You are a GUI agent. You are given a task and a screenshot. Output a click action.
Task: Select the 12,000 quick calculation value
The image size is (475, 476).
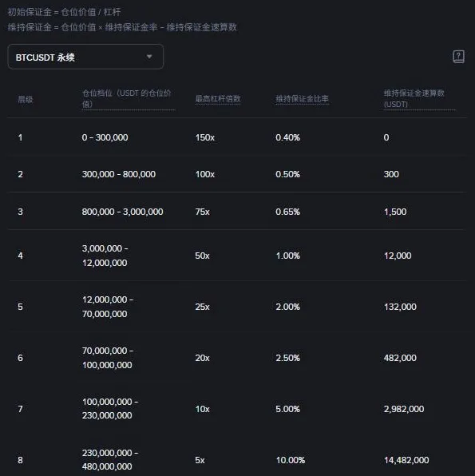pyautogui.click(x=398, y=256)
